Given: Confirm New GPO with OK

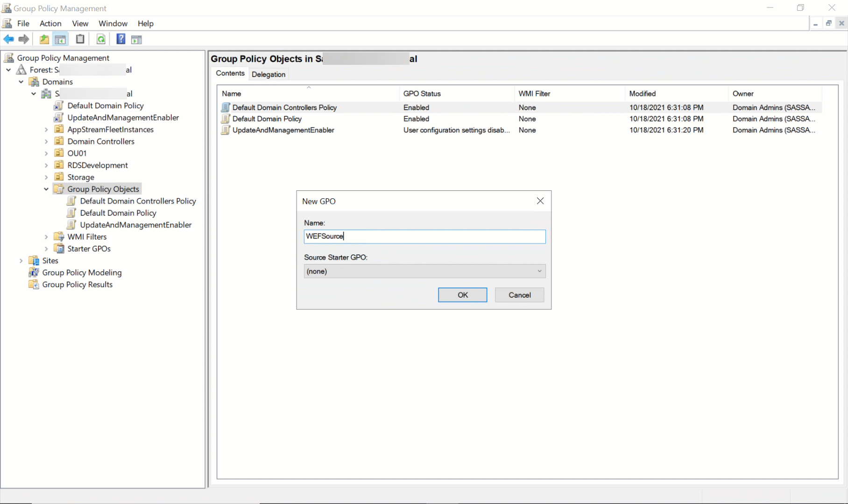Looking at the screenshot, I should tap(462, 295).
